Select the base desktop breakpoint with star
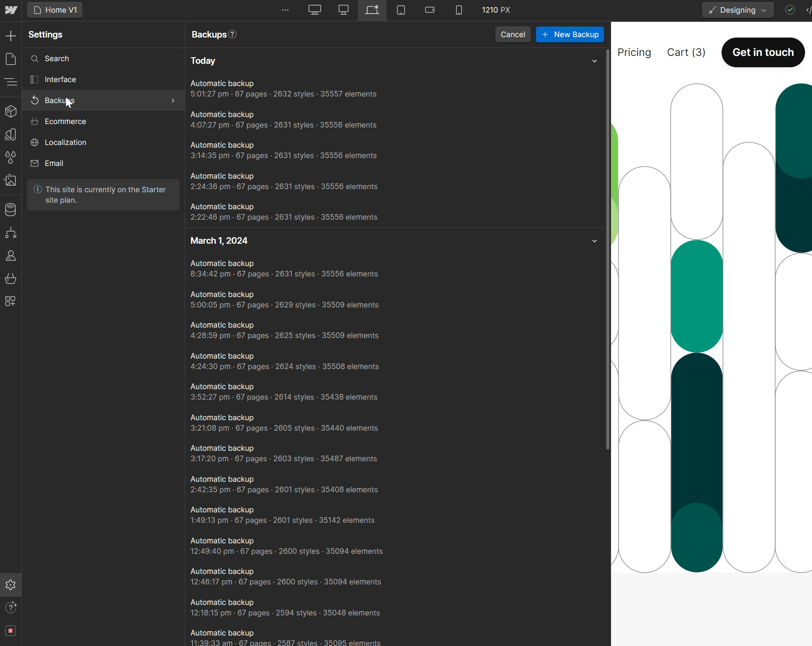Image resolution: width=812 pixels, height=646 pixels. (372, 10)
